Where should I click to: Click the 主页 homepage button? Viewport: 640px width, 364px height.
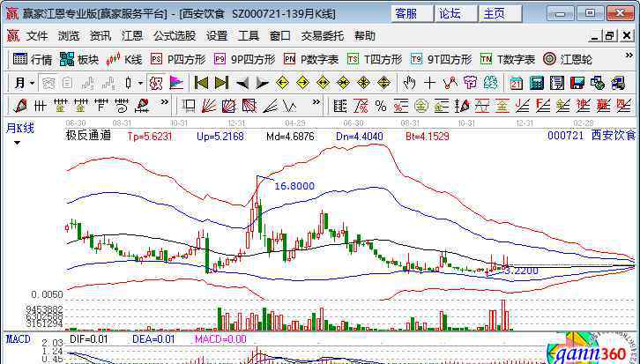(500, 14)
